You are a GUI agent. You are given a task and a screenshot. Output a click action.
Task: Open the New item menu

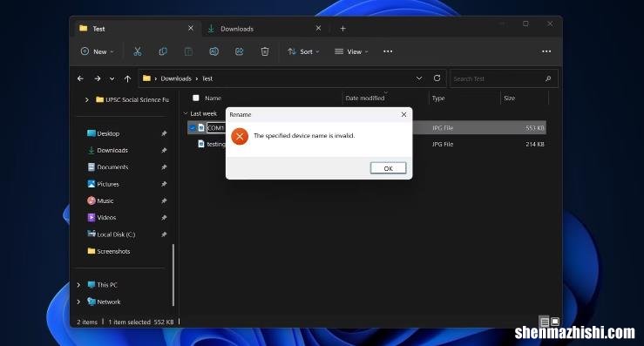(x=98, y=51)
